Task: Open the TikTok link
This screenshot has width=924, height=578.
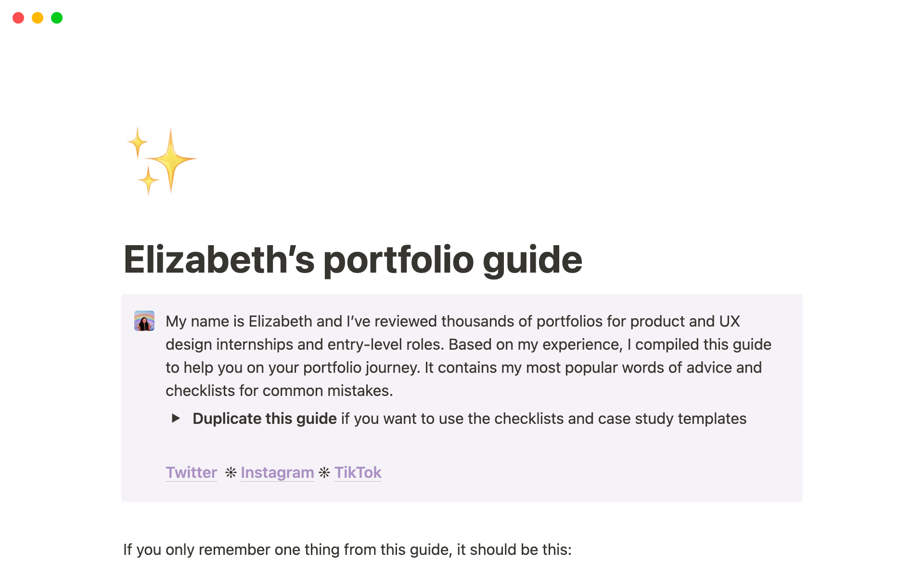Action: (358, 473)
